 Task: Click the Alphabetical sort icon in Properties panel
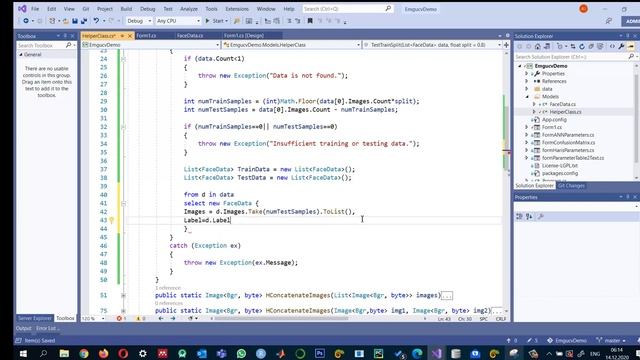coord(529,216)
